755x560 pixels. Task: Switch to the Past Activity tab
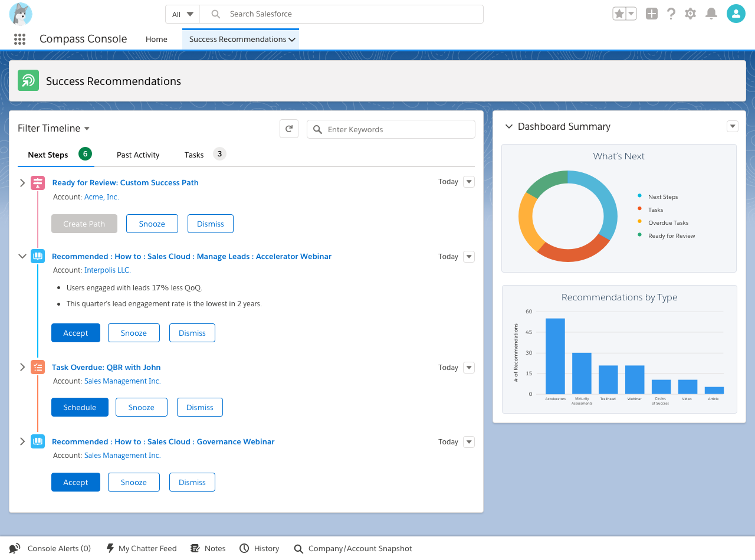pos(138,155)
